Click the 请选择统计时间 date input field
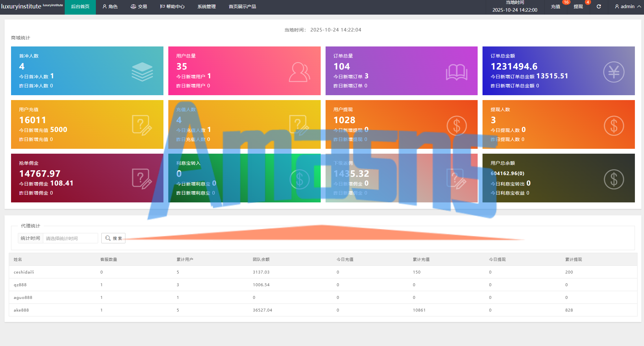644x346 pixels. (x=70, y=238)
